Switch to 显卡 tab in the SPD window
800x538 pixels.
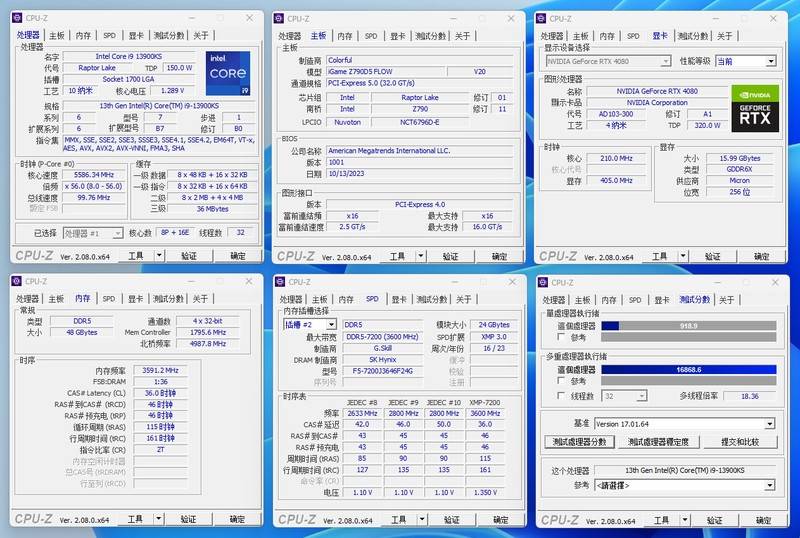pos(399,299)
